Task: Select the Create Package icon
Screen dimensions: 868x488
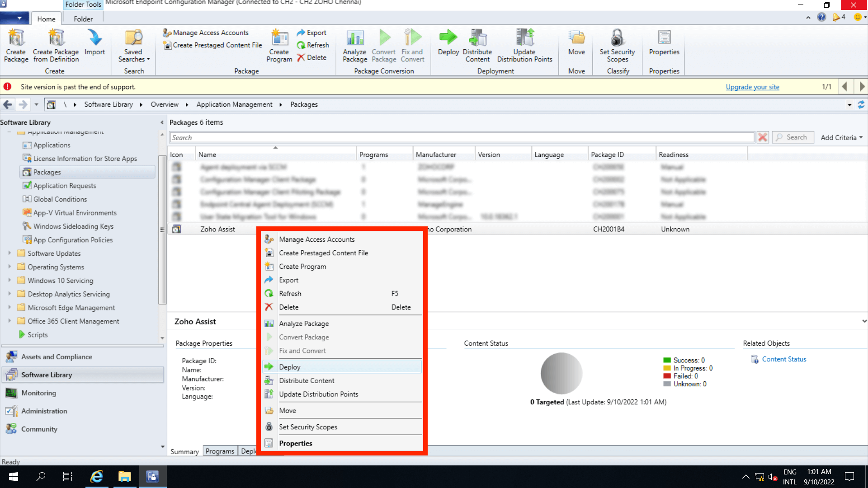Action: (x=16, y=45)
